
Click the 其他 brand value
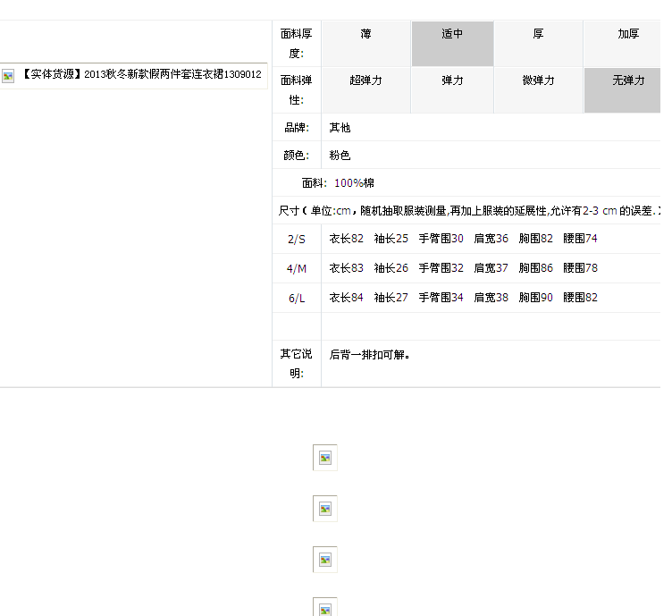tap(340, 128)
